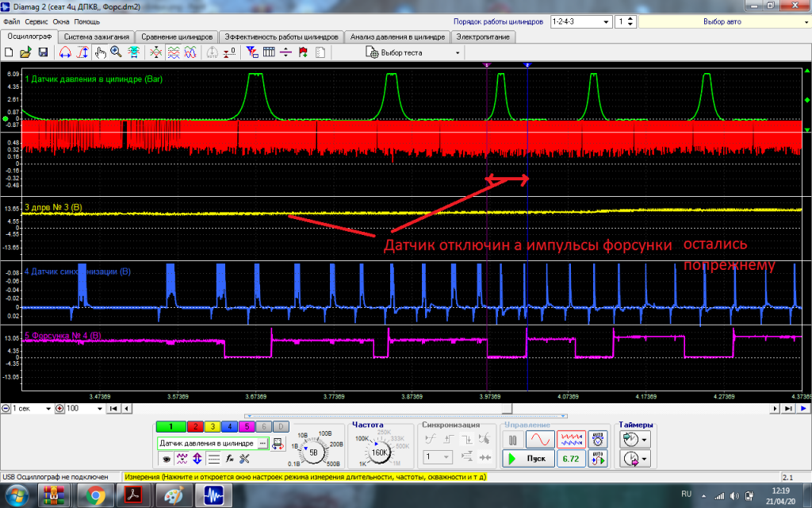This screenshot has height=508, width=812.
Task: Click the swap sensor icon beside sensor field
Action: coord(278,444)
